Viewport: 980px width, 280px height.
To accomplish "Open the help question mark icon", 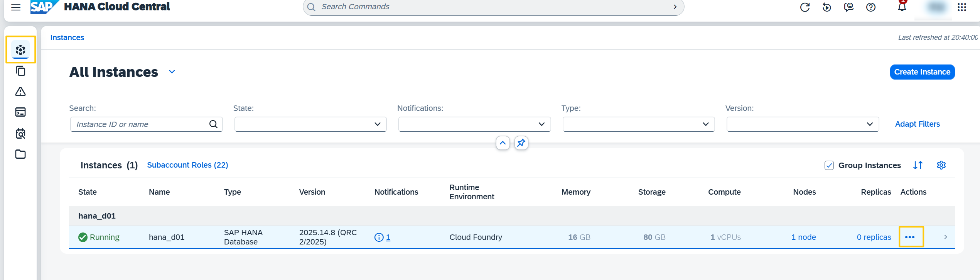I will 871,7.
